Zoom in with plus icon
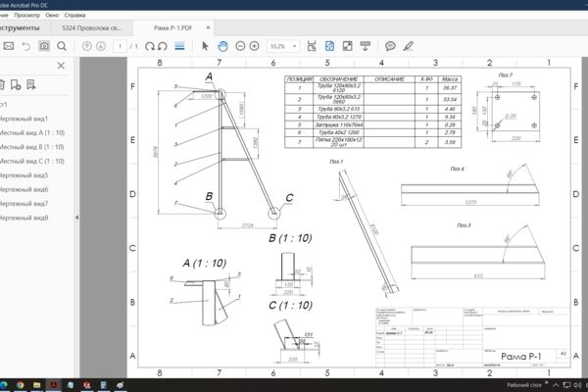 [254, 46]
